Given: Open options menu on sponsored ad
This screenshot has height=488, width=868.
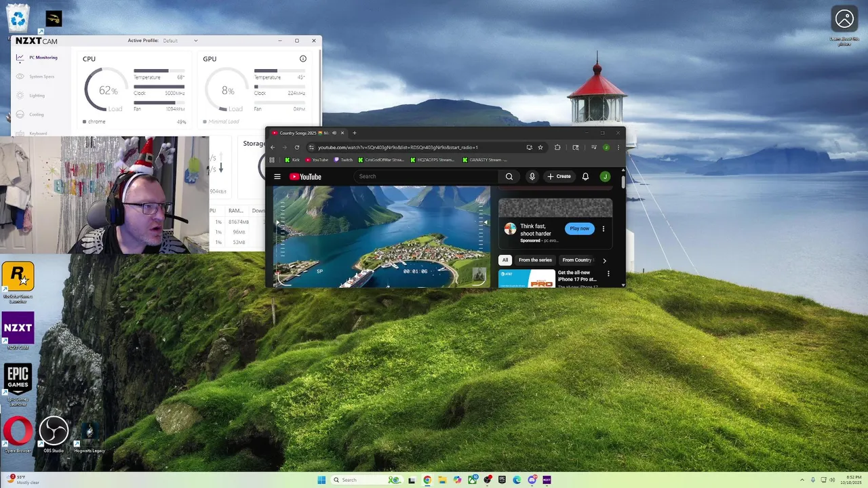Looking at the screenshot, I should tap(604, 229).
